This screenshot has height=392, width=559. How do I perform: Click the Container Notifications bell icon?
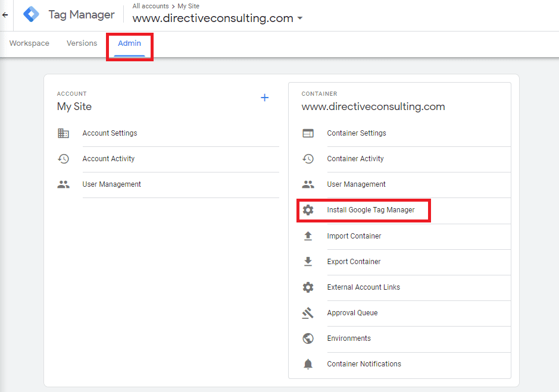pyautogui.click(x=308, y=364)
